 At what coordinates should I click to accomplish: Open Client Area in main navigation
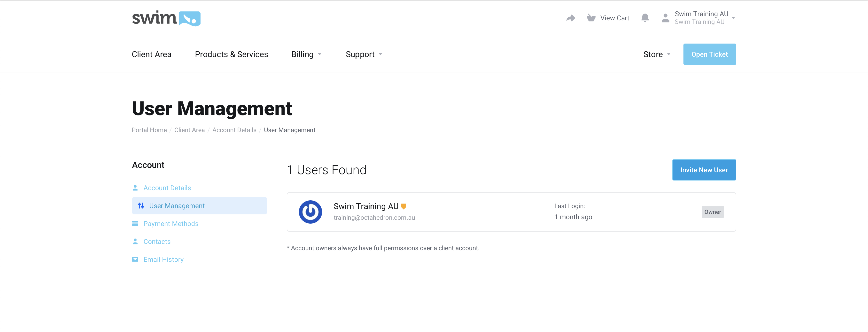152,54
